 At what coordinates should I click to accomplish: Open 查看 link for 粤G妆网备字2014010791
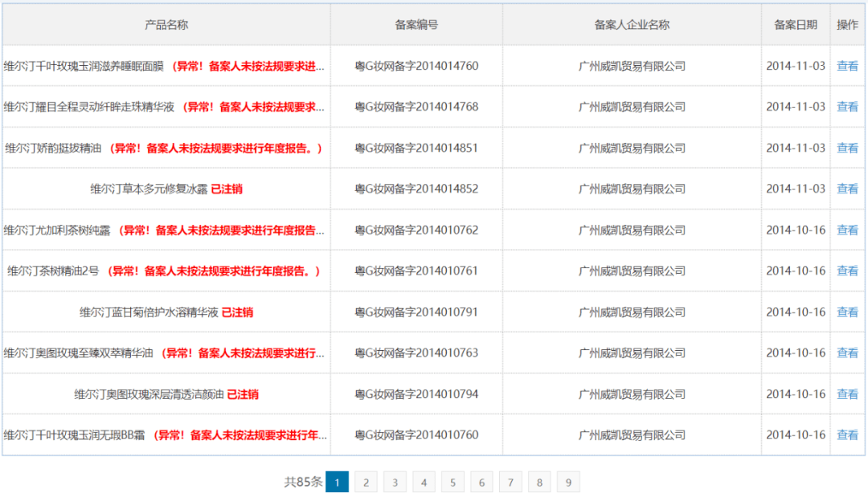tap(847, 312)
